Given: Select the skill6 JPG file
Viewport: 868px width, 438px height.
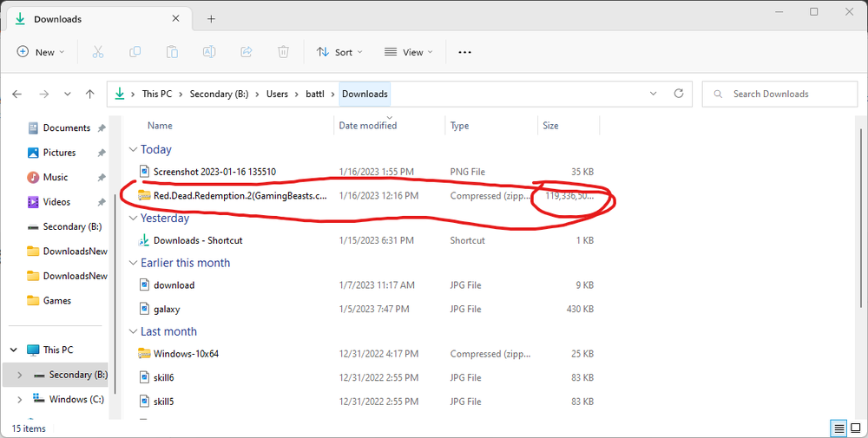Looking at the screenshot, I should pyautogui.click(x=164, y=377).
